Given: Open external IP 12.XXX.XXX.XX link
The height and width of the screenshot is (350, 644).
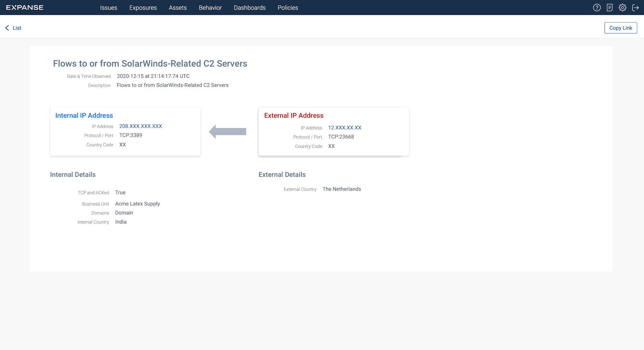Looking at the screenshot, I should pyautogui.click(x=345, y=128).
